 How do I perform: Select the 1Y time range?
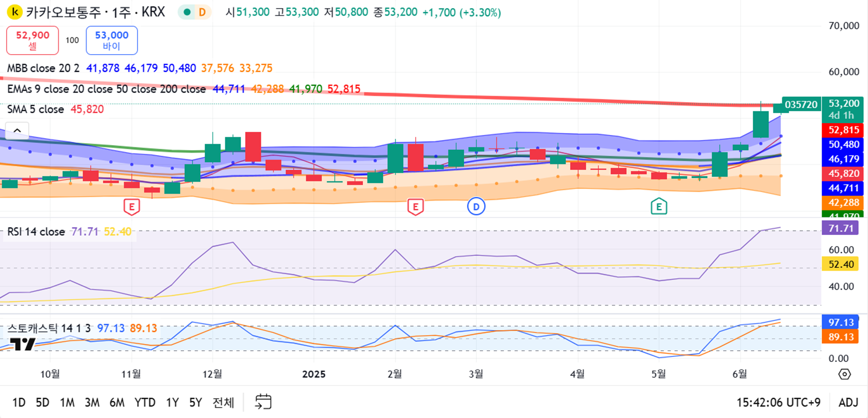point(172,402)
